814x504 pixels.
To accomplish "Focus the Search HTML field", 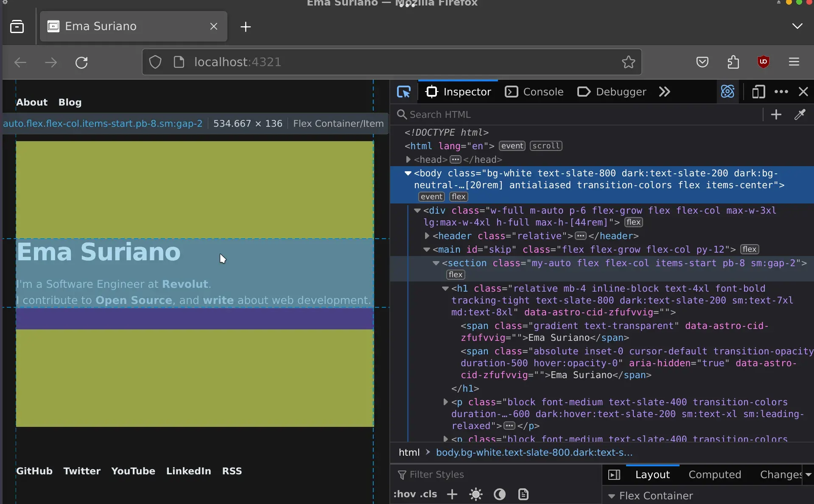I will tap(579, 114).
